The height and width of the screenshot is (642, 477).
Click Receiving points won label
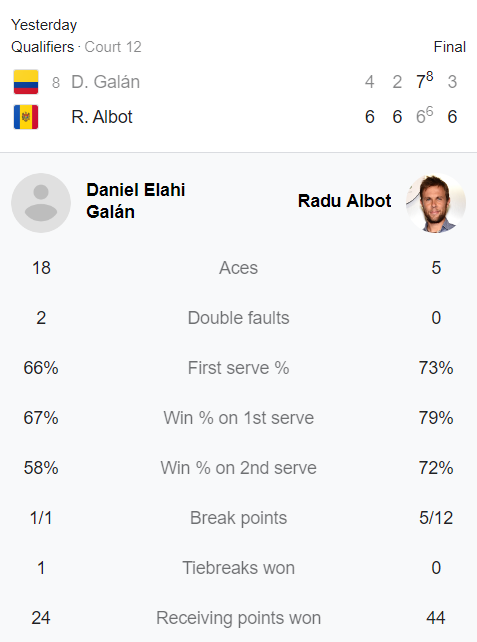tap(238, 618)
